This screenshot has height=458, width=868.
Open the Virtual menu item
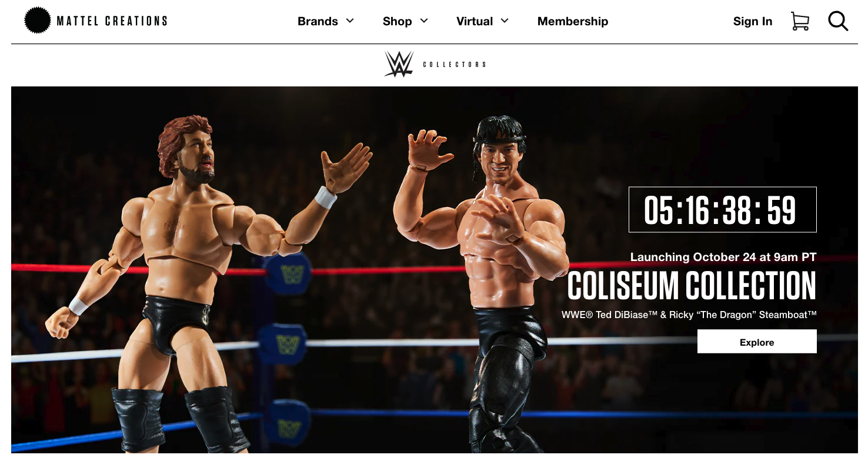pyautogui.click(x=475, y=21)
